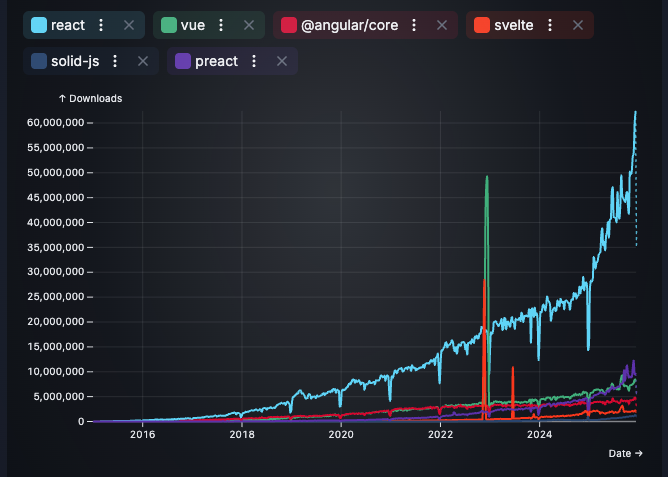Screen dimensions: 668x477
Task: Click the 2022 x-axis label
Action: click(441, 434)
